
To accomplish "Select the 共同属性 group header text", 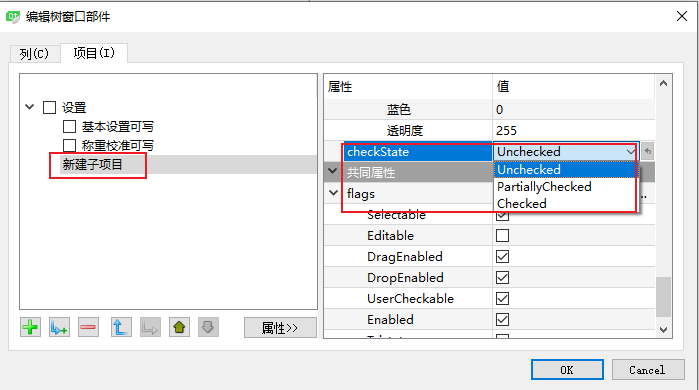I will point(371,172).
